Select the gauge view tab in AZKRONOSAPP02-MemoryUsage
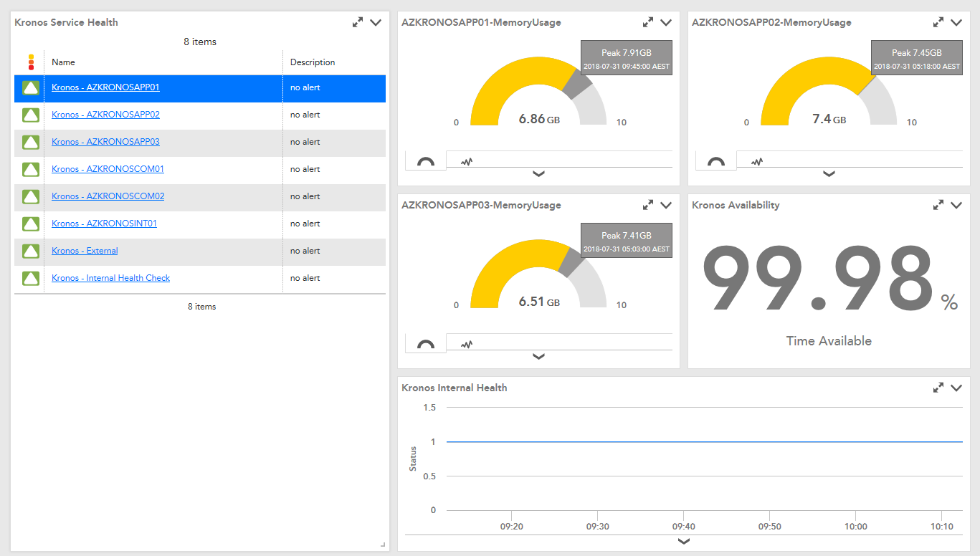Image resolution: width=980 pixels, height=556 pixels. click(x=716, y=161)
